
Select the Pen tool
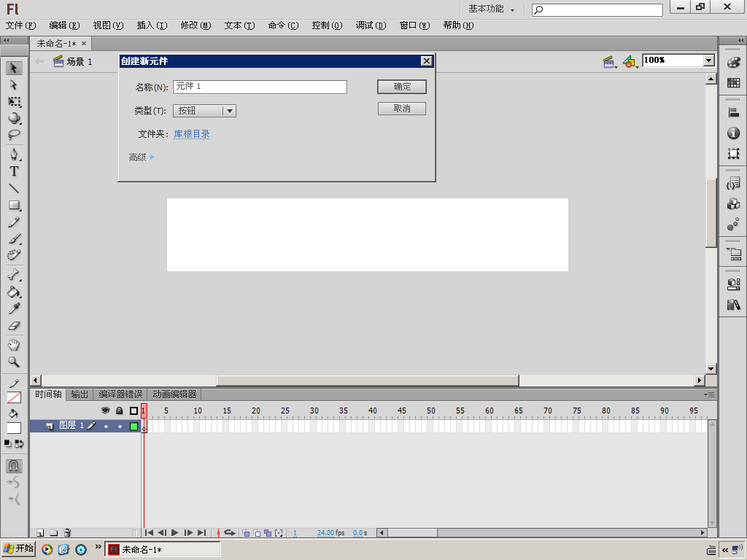[14, 155]
